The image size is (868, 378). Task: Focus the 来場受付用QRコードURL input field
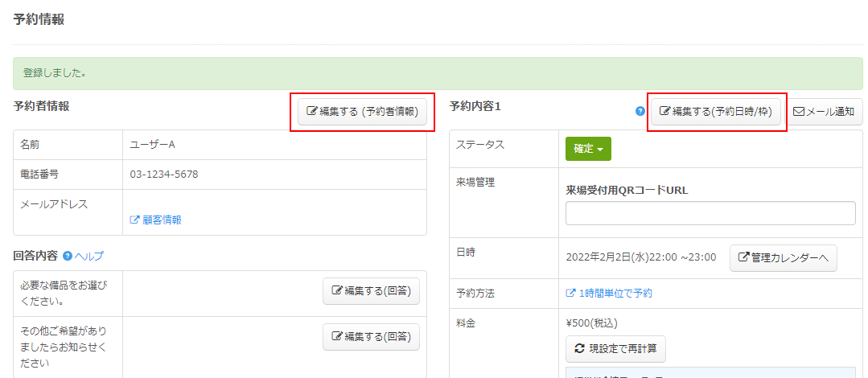click(x=710, y=213)
